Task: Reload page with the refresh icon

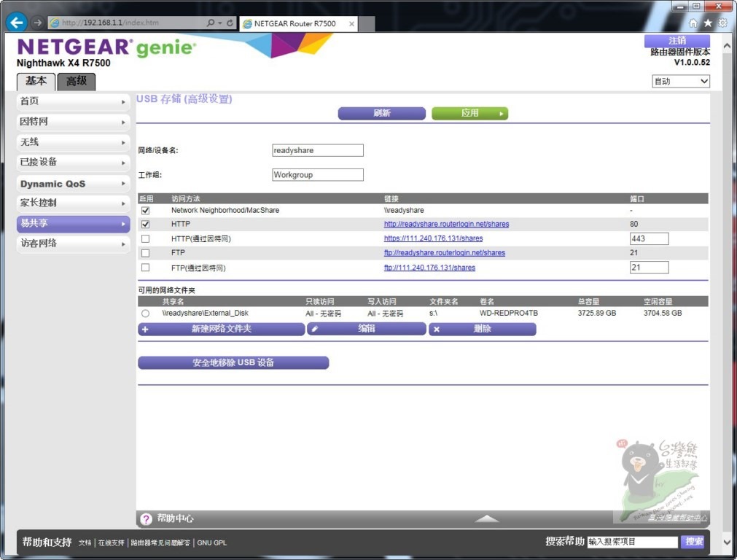Action: coord(230,23)
